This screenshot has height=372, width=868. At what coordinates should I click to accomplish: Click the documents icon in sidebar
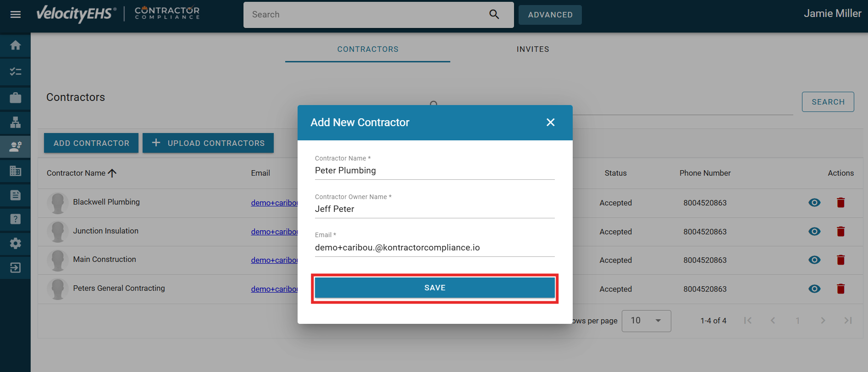[x=15, y=195]
